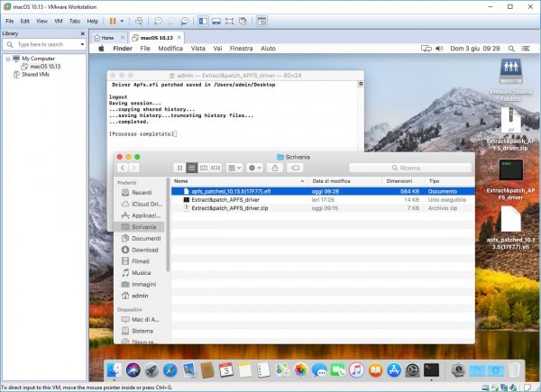Open the App Store dock icon
This screenshot has height=392, width=541.
tap(394, 369)
